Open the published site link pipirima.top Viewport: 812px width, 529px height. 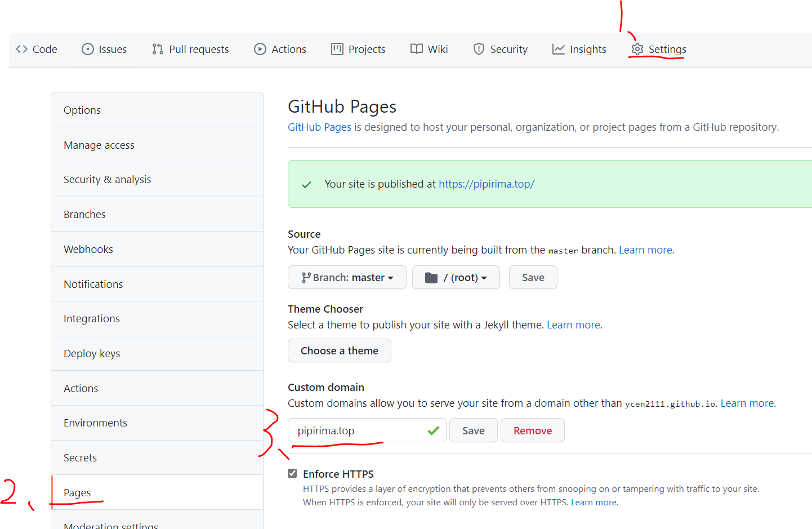pyautogui.click(x=487, y=184)
